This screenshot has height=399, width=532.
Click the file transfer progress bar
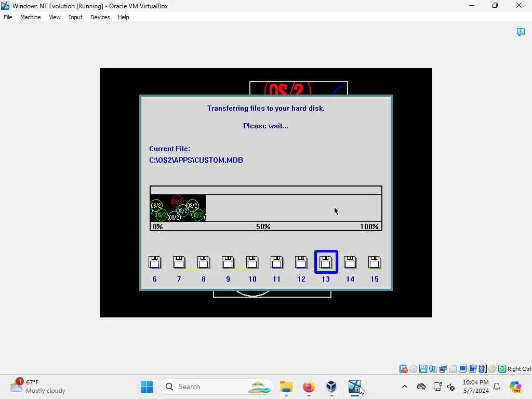click(x=266, y=208)
